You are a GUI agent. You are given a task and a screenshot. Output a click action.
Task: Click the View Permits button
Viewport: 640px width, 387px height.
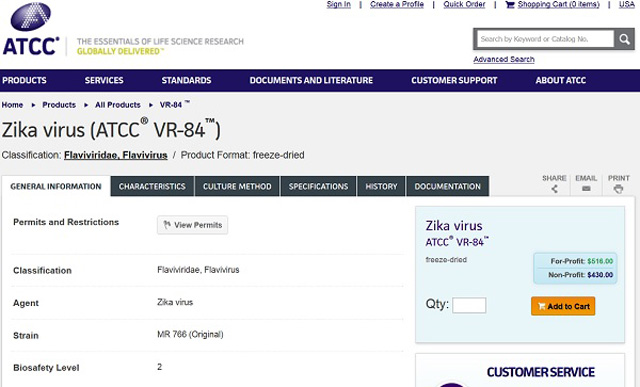click(193, 225)
